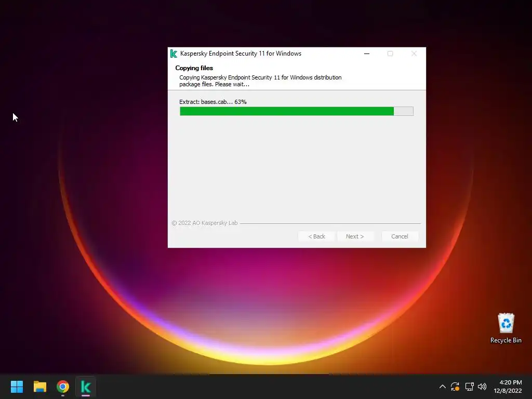This screenshot has height=399, width=532.
Task: Click the "distribution package files. Please wait" description
Action: (260, 81)
